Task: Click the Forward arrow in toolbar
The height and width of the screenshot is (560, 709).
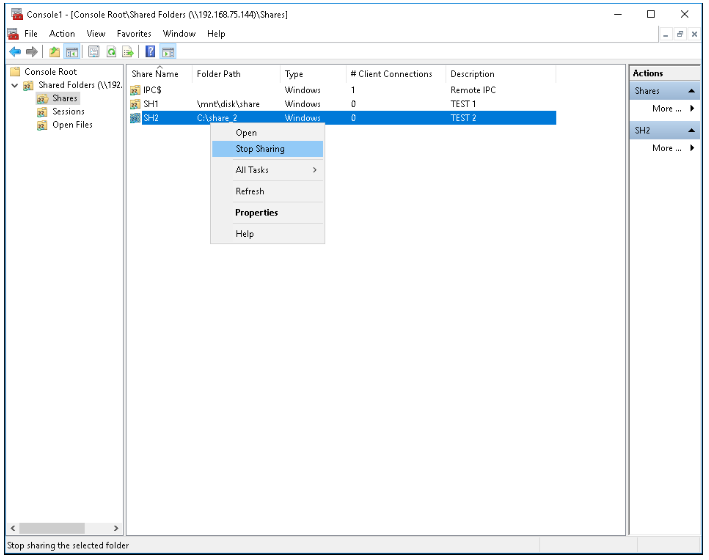Action: click(32, 52)
